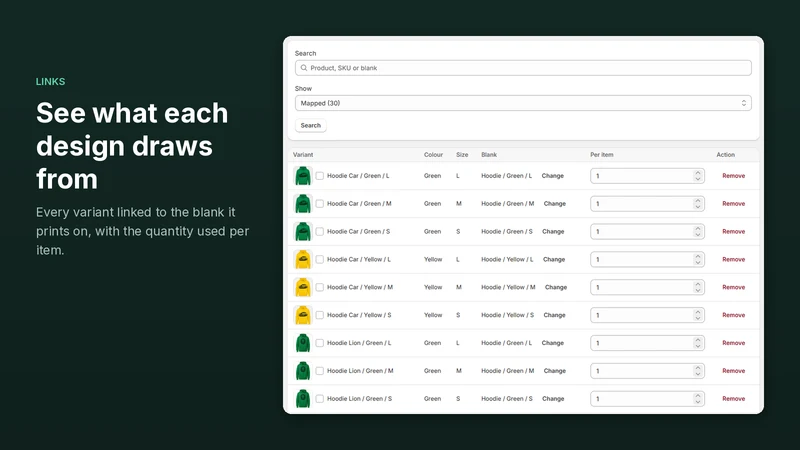The height and width of the screenshot is (450, 800).
Task: Remove the Hoodie Car / Green / L link
Action: point(734,176)
